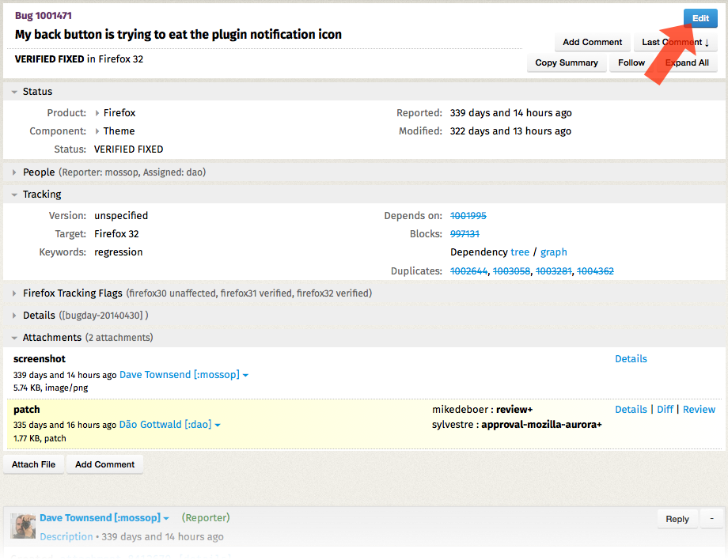Collapse the Status section
The image size is (728, 560).
pos(14,92)
